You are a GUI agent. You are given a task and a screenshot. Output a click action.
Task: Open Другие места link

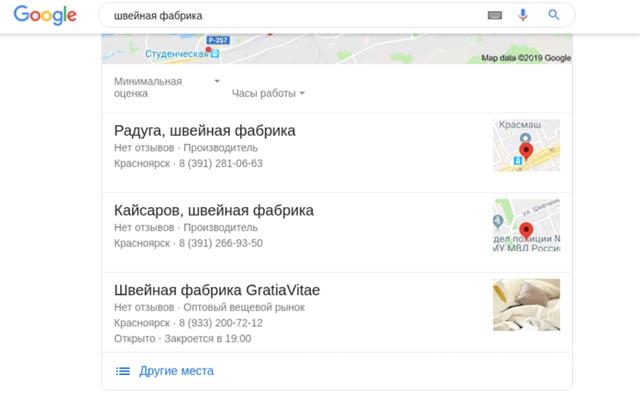point(176,371)
